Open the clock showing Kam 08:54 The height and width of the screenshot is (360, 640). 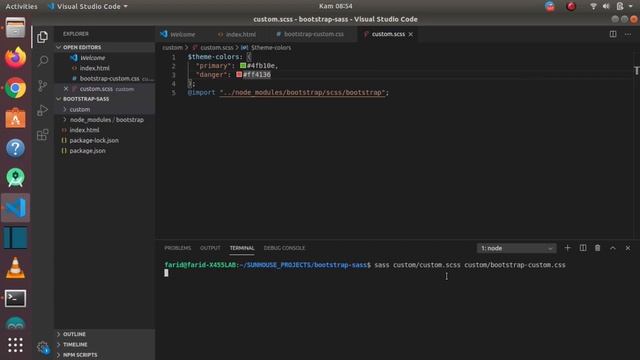click(x=336, y=6)
